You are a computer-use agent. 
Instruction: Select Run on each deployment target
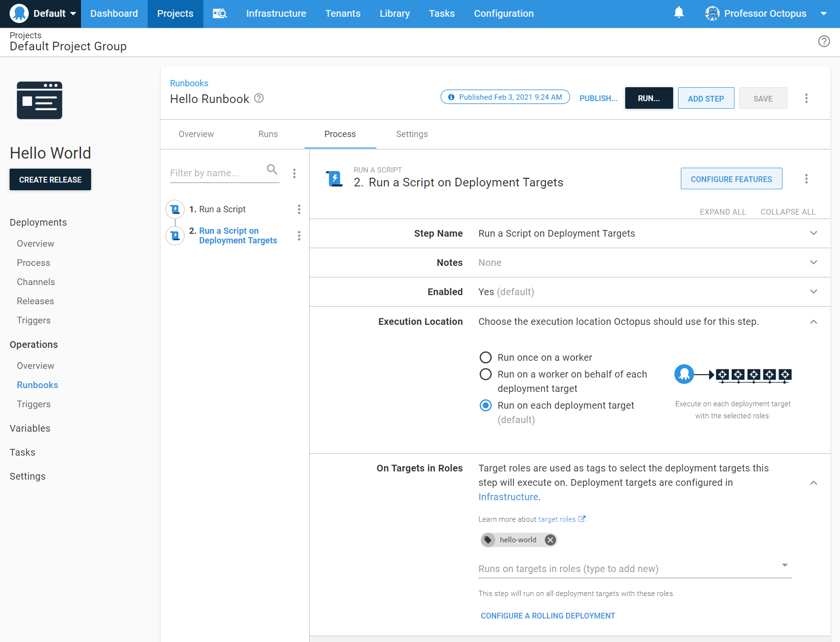click(x=485, y=405)
